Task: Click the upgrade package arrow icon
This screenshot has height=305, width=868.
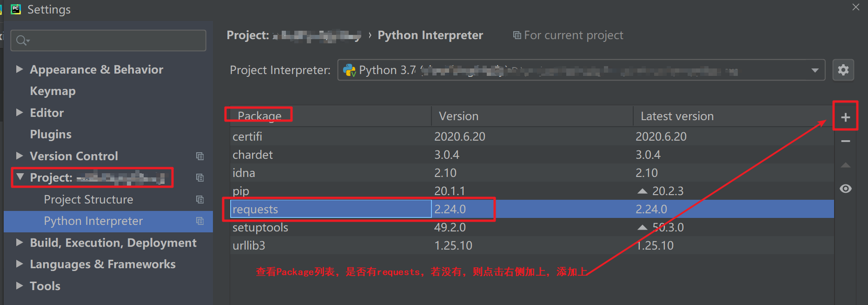Action: click(845, 165)
